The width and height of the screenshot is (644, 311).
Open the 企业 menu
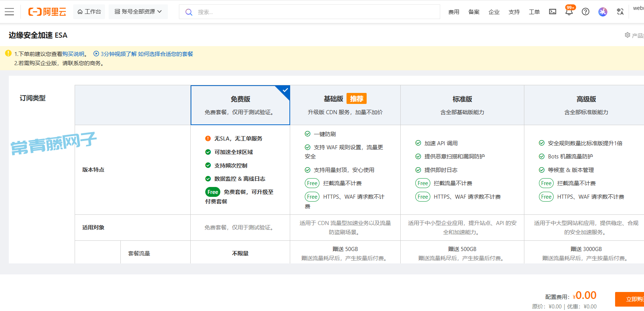[x=494, y=12]
